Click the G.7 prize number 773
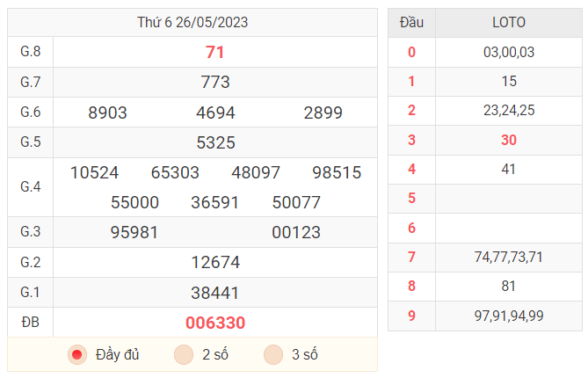The width and height of the screenshot is (588, 378). click(x=215, y=82)
